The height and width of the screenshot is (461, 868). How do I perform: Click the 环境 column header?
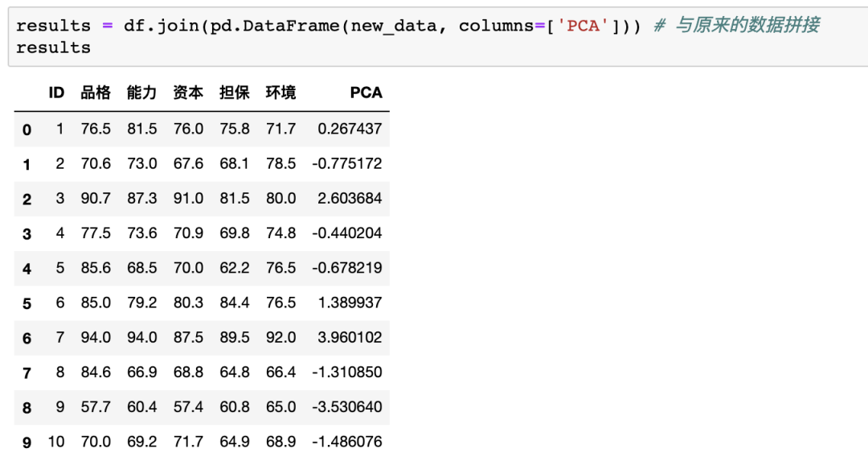pyautogui.click(x=280, y=93)
